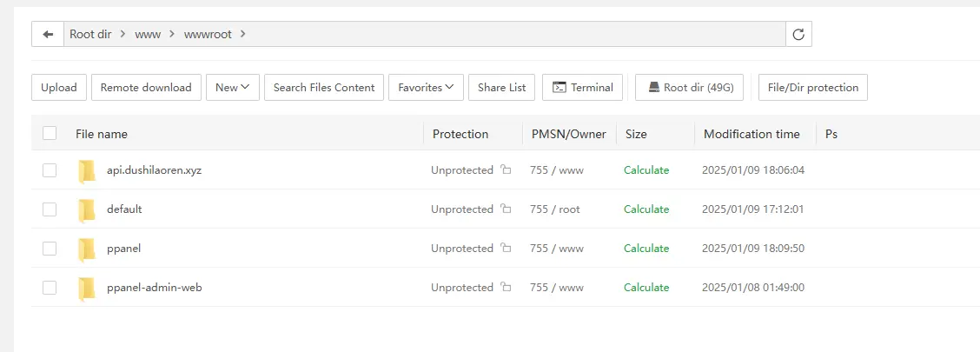Select checkbox next to ppanel-admin-web
Image resolution: width=980 pixels, height=352 pixels.
pyautogui.click(x=50, y=288)
